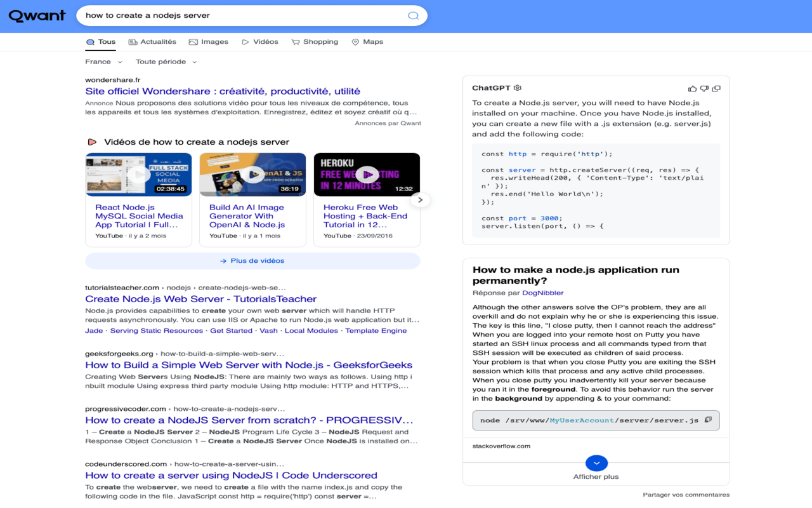
Task: Play the AI Image Generator video
Action: click(x=252, y=175)
